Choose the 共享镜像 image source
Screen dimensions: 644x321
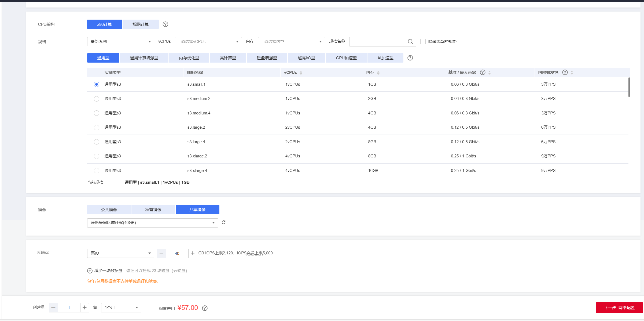point(197,210)
